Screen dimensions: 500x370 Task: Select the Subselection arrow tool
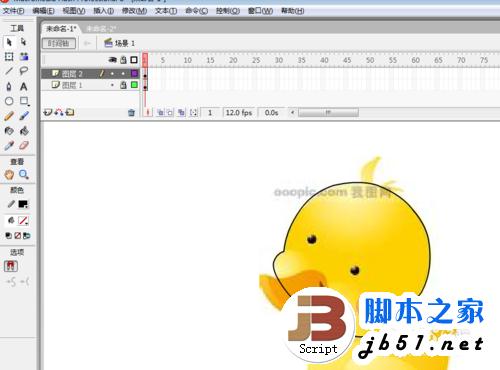coord(23,42)
